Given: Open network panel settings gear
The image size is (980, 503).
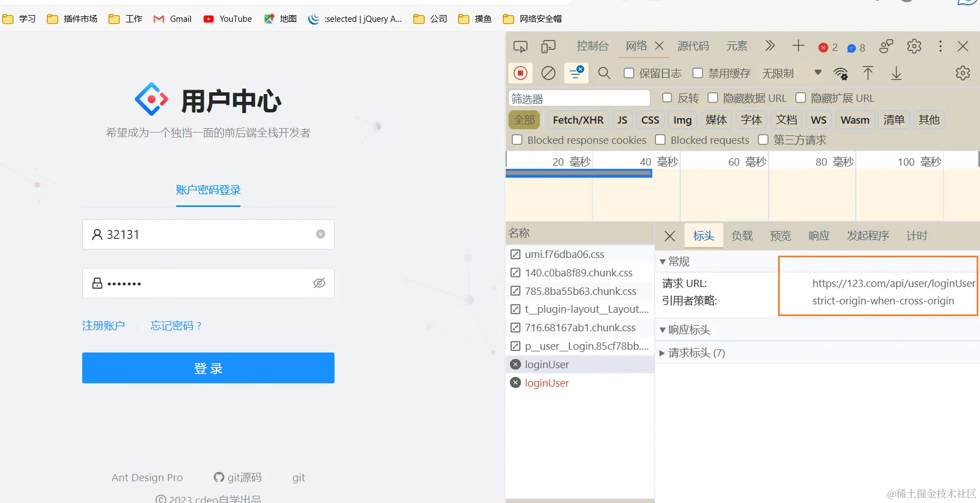Looking at the screenshot, I should pos(963,73).
